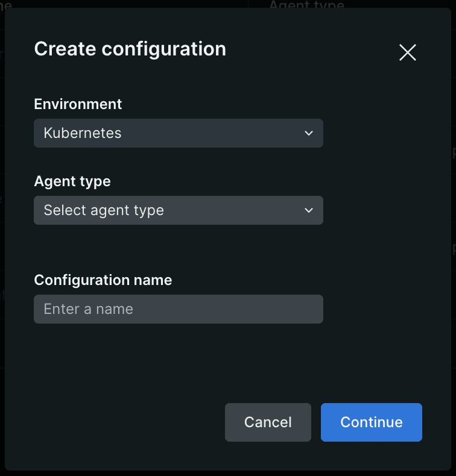
Task: Click the Environment dropdown chevron arrow
Action: (x=309, y=133)
